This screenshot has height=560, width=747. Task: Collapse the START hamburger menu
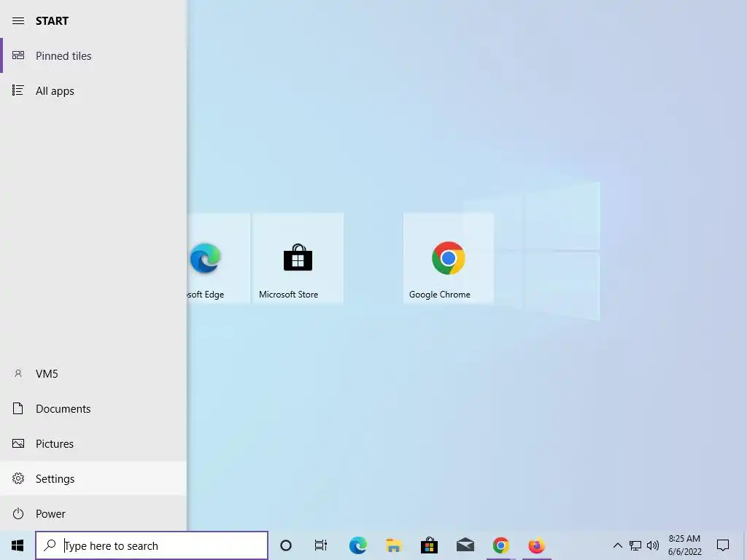pyautogui.click(x=18, y=21)
